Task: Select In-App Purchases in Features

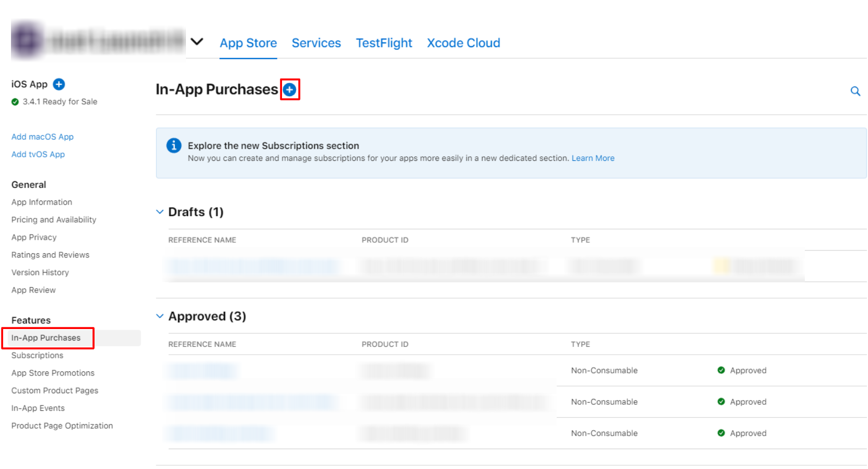Action: click(x=46, y=338)
